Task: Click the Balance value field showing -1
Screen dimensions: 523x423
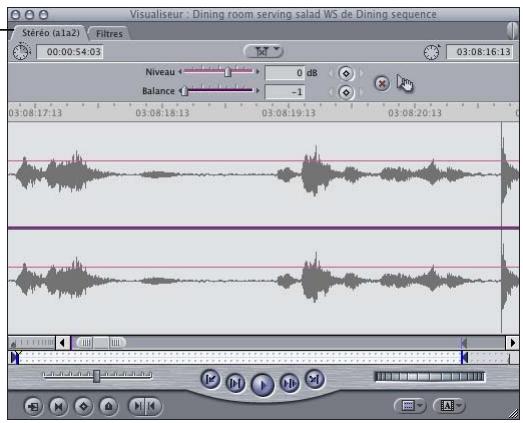Action: coord(285,92)
